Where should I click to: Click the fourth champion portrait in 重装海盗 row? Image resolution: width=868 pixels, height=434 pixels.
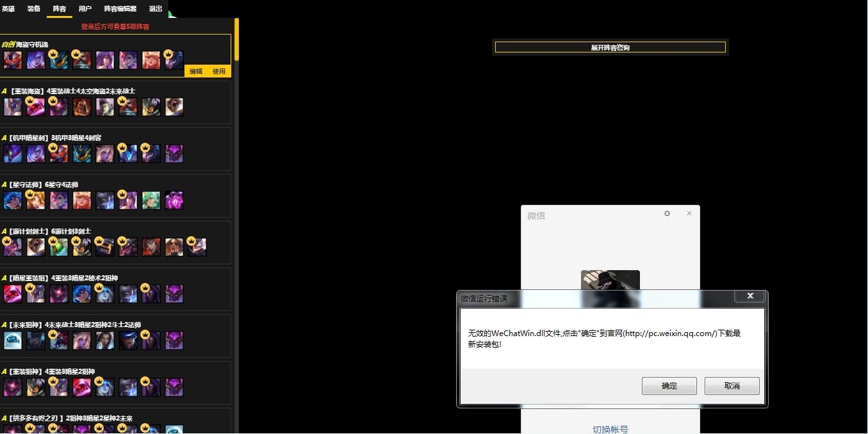coord(82,107)
